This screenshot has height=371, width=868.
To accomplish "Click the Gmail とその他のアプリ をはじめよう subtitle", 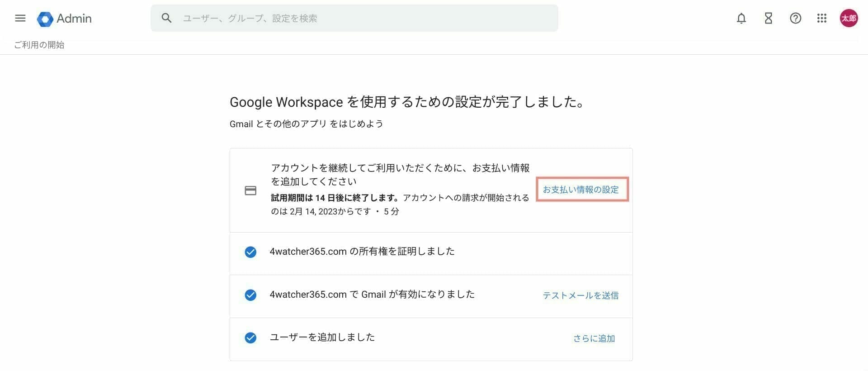I will click(307, 124).
